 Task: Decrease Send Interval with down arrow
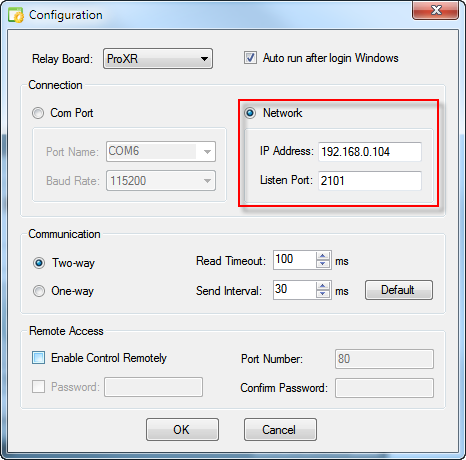(323, 294)
